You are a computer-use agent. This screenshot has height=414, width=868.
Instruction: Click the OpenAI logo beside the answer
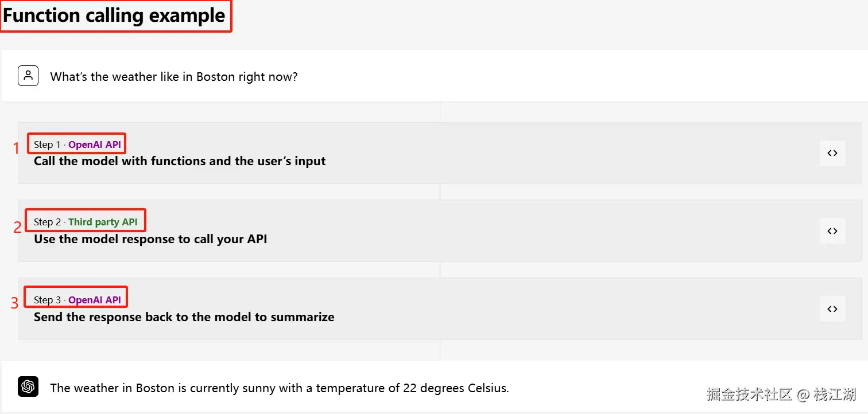point(28,387)
